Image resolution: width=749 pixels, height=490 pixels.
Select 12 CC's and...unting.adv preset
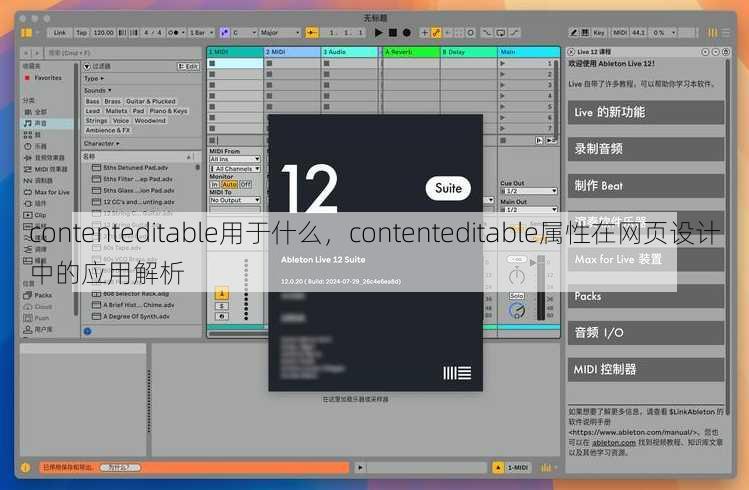point(139,202)
